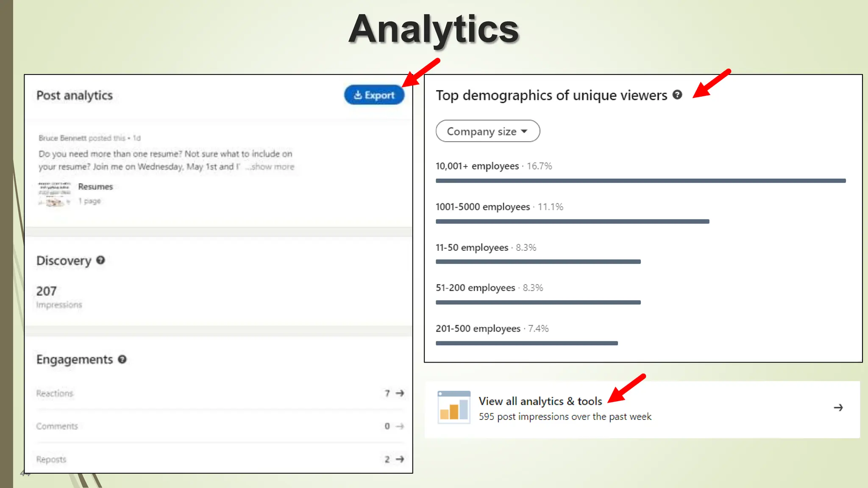Click help icon beside Top demographics heading
868x488 pixels.
click(677, 95)
